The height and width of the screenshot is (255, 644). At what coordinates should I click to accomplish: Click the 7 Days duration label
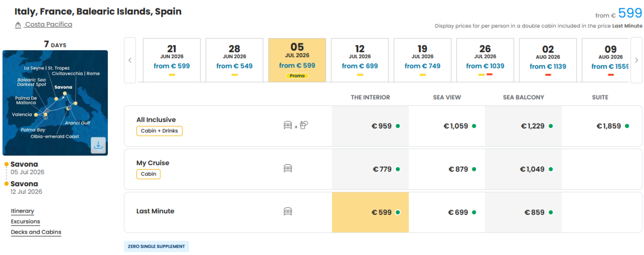(55, 44)
